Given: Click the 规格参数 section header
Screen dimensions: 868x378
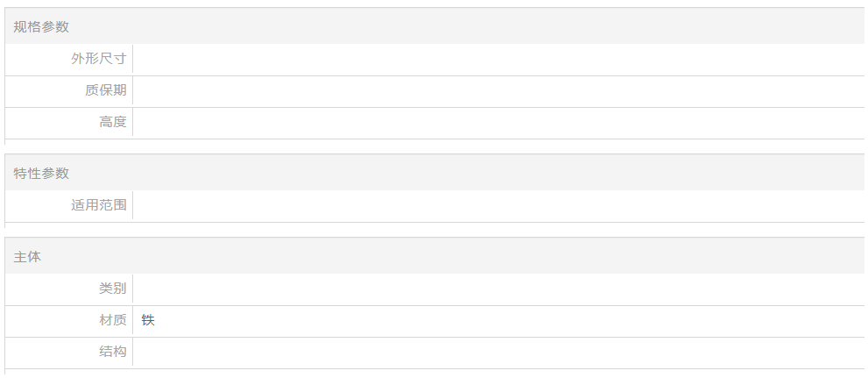Looking at the screenshot, I should (x=41, y=27).
